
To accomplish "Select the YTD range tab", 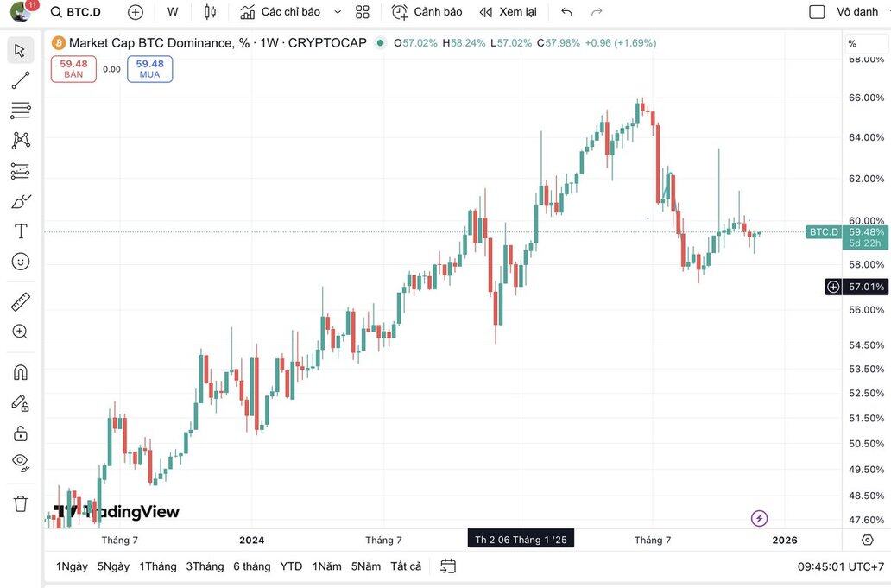I will click(291, 566).
